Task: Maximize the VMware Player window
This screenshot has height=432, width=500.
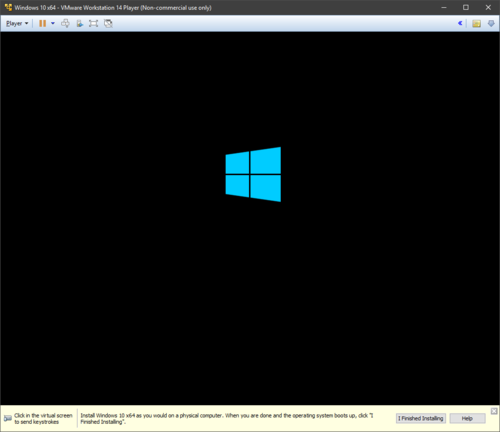Action: [466, 7]
